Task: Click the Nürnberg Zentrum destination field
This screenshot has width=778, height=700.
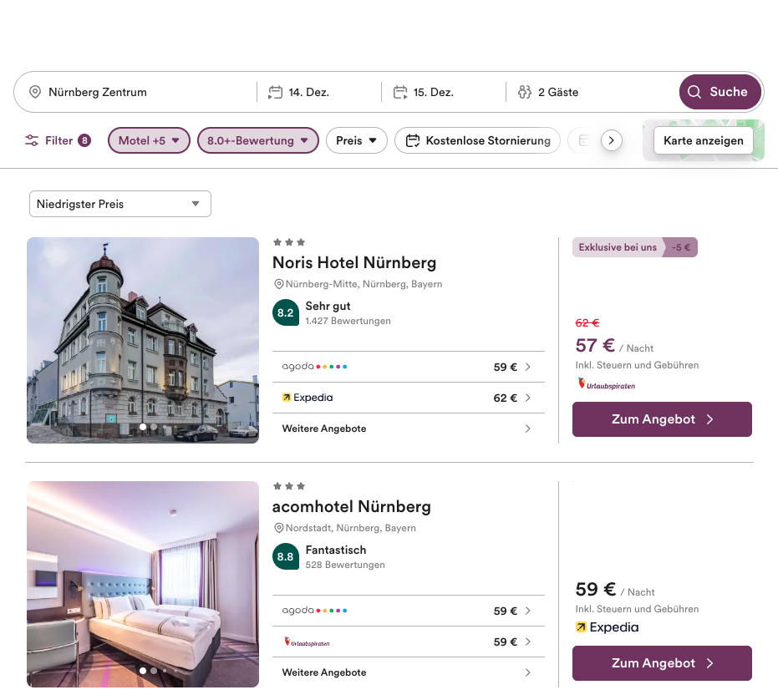Action: click(x=142, y=92)
